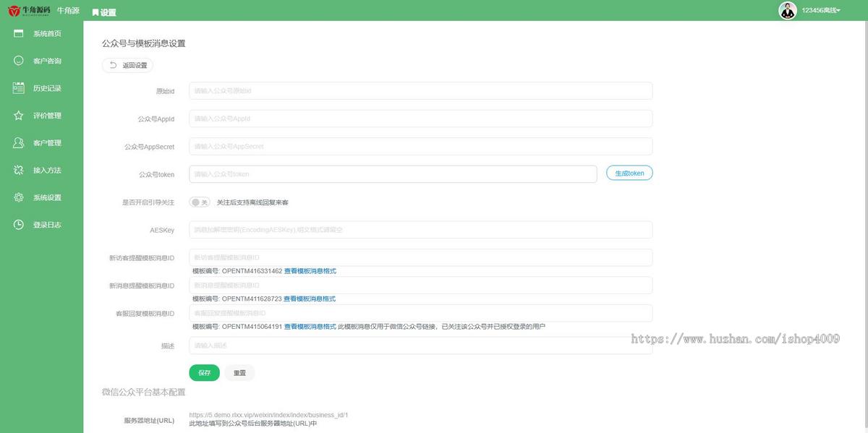Click the 牛角源码 logo at top left
The image size is (868, 433).
[x=30, y=12]
